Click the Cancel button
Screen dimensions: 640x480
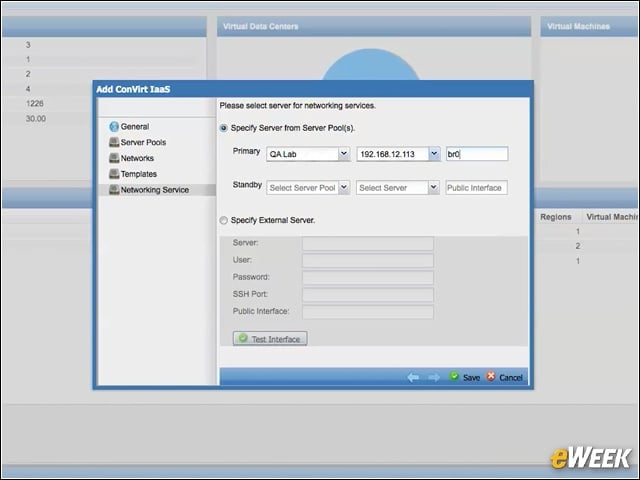click(504, 377)
